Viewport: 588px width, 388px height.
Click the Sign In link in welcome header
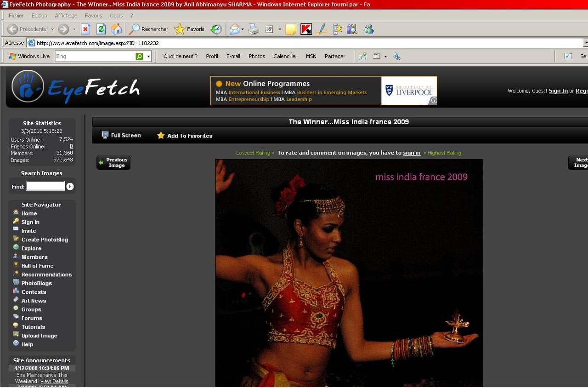click(558, 91)
